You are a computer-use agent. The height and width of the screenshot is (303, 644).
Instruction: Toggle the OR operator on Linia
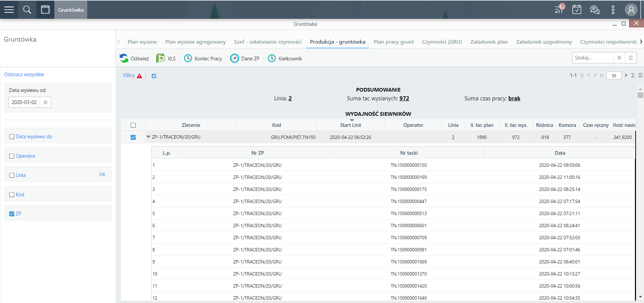[102, 174]
